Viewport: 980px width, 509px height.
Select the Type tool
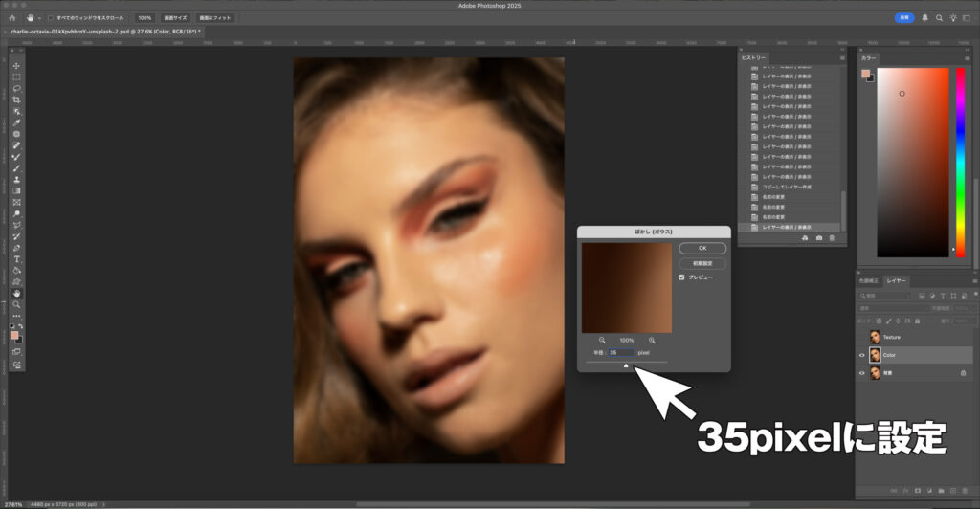tap(17, 259)
